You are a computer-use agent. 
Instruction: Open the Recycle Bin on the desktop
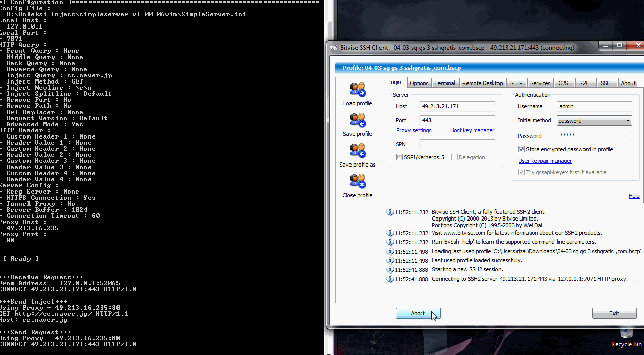point(626,337)
